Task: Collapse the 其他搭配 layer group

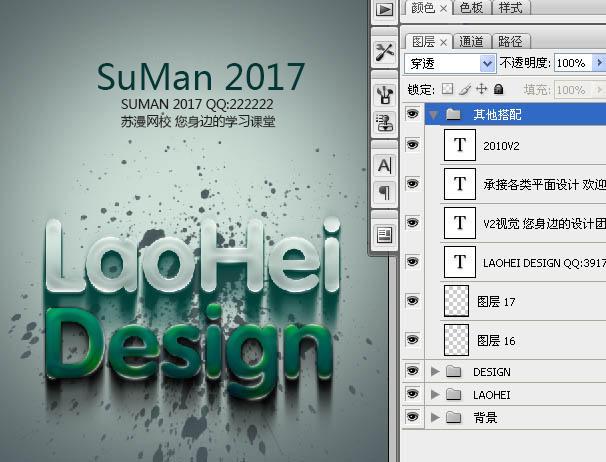Action: pos(434,115)
